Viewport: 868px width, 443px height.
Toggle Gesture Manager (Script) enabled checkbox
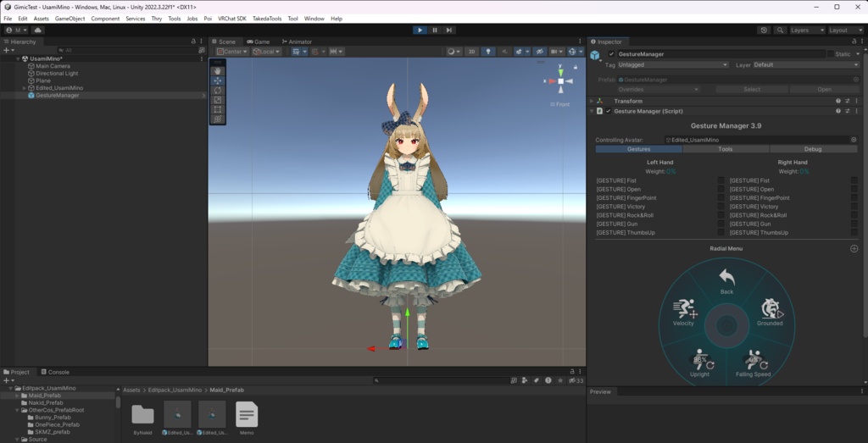(x=609, y=111)
